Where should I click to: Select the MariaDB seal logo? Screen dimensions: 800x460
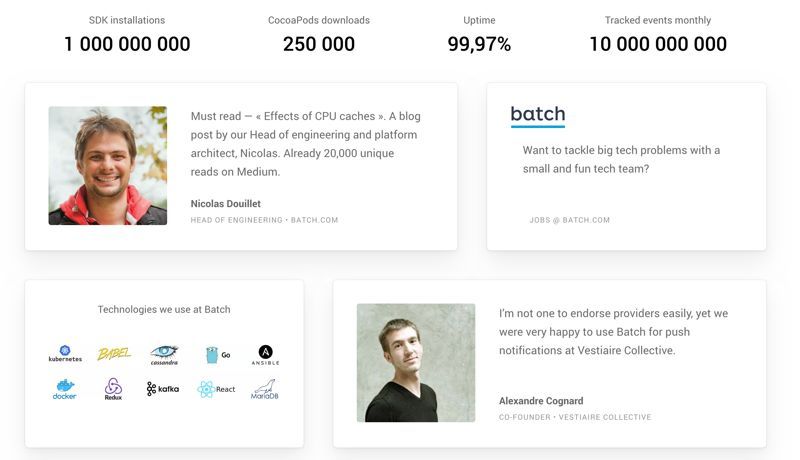264,389
